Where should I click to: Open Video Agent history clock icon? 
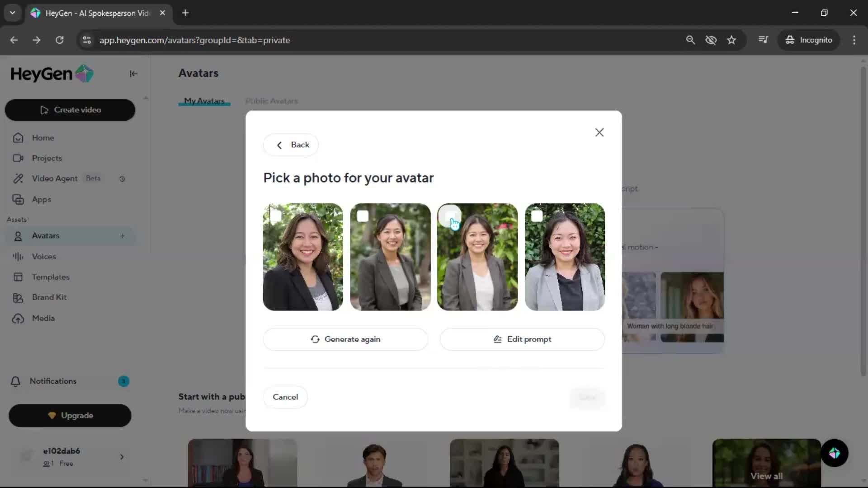(x=122, y=179)
